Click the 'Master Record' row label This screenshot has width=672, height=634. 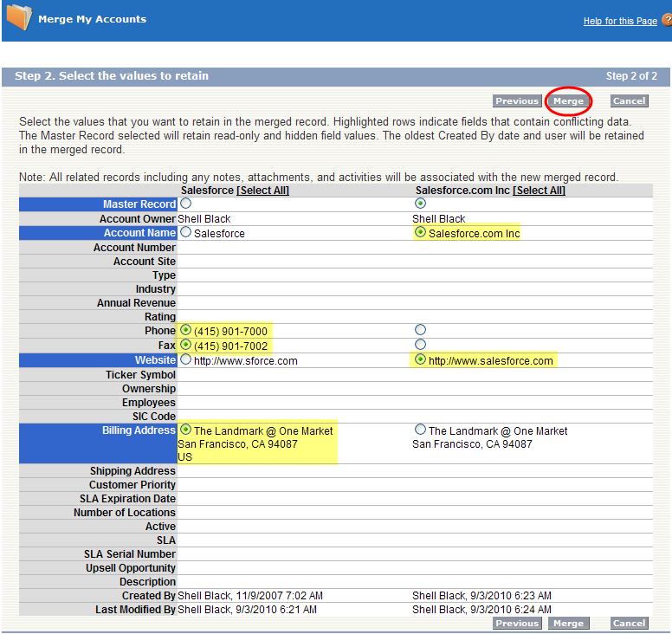[x=139, y=204]
